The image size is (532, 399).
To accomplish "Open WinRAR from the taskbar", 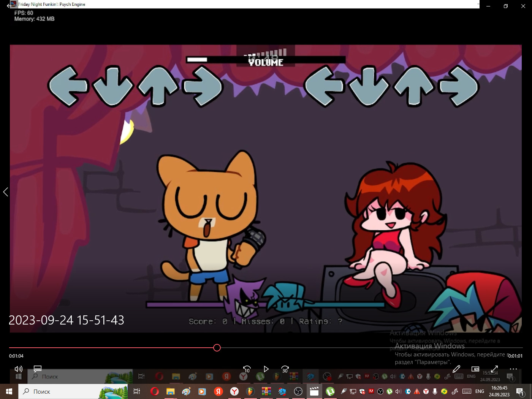I will (266, 391).
